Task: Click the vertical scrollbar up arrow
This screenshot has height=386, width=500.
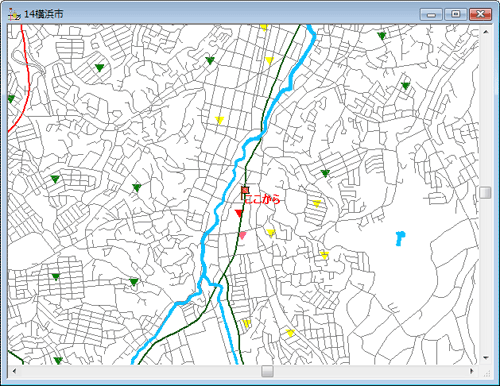Action: tap(486, 32)
